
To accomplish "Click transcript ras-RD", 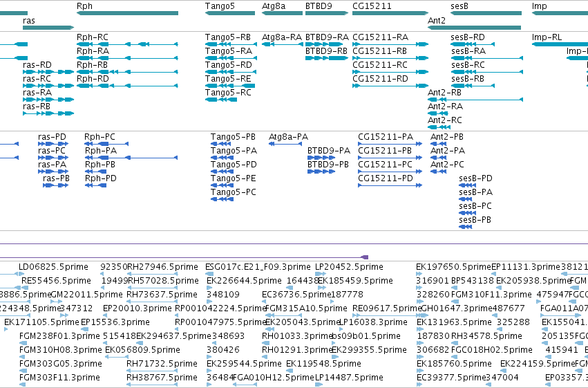I will (x=48, y=72).
